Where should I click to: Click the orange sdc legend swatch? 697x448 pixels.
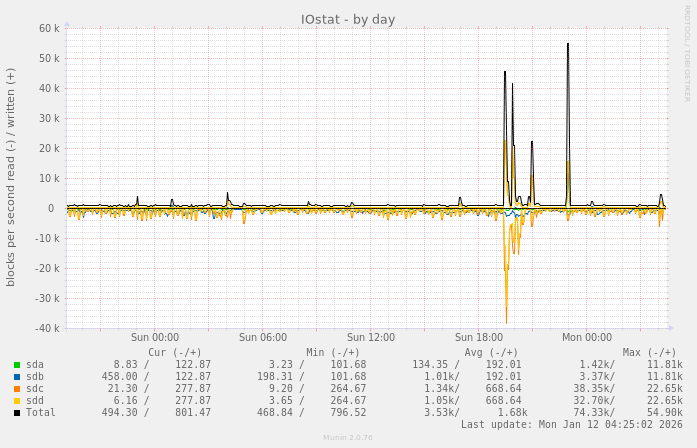(x=17, y=389)
